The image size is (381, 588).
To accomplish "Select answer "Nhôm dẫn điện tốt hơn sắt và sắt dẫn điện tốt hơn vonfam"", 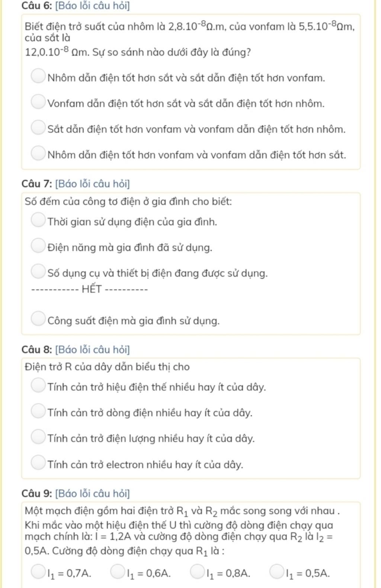I will 38,76.
